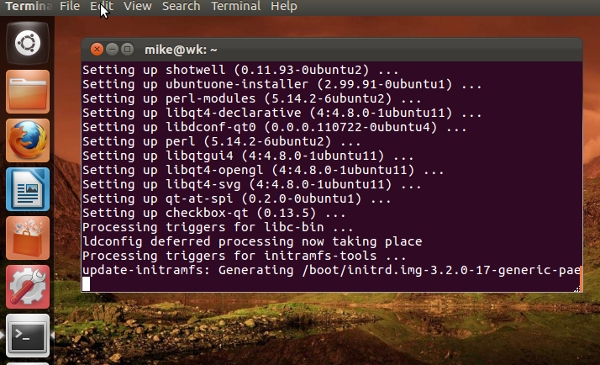Open the Home Folder file manager
Viewport: 600px width, 365px height.
pos(28,92)
